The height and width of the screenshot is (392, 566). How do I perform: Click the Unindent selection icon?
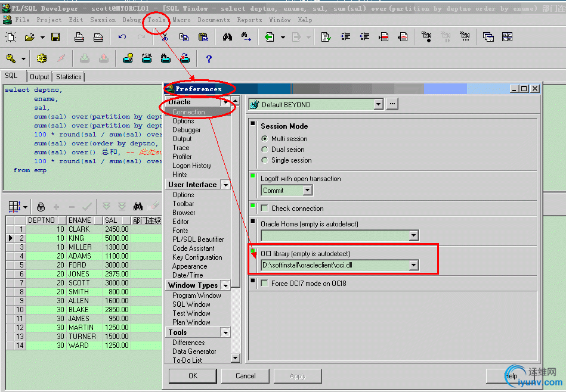point(364,37)
